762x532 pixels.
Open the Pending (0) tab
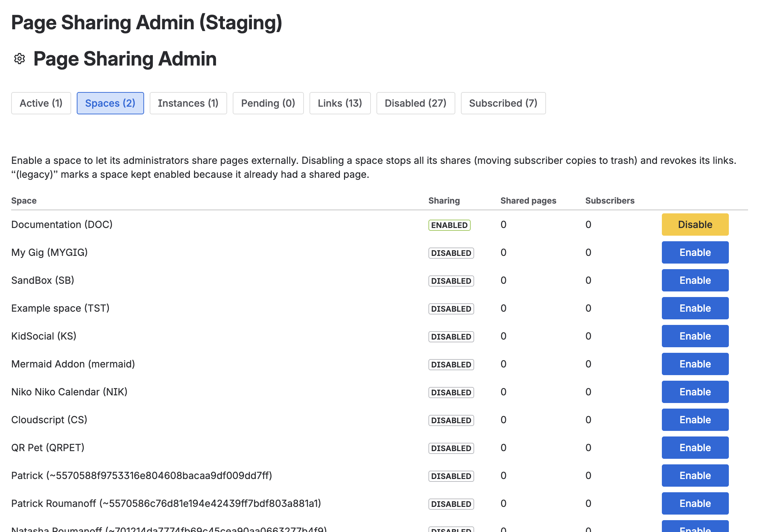268,103
